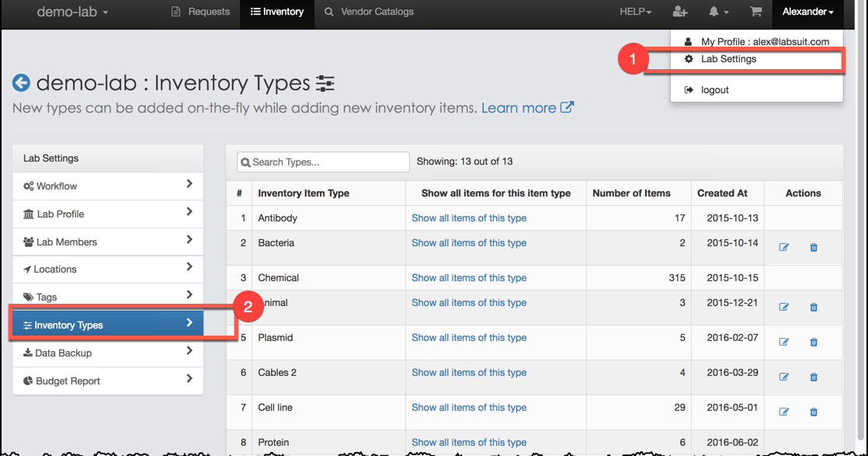Click the edit icon for Bacteria type
Viewport: 868px width, 456px height.
click(783, 247)
